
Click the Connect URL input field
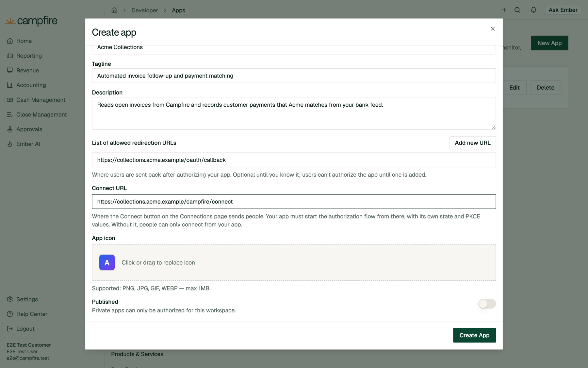[x=294, y=202]
